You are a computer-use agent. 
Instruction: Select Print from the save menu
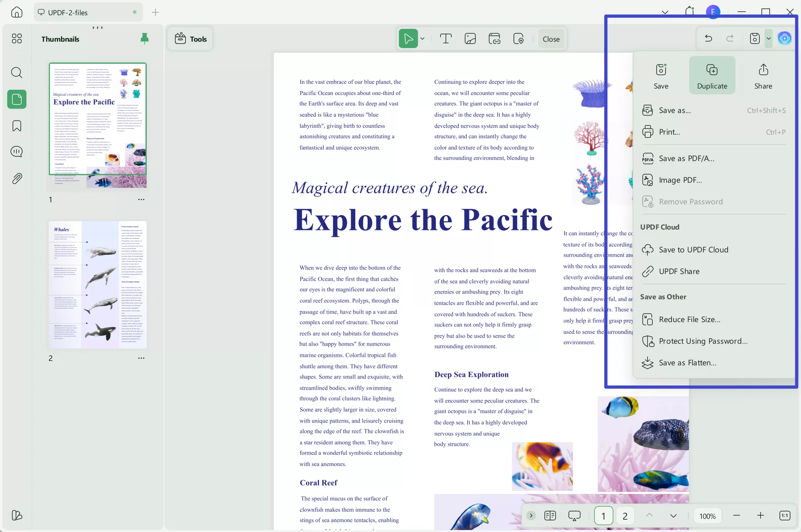pyautogui.click(x=669, y=131)
